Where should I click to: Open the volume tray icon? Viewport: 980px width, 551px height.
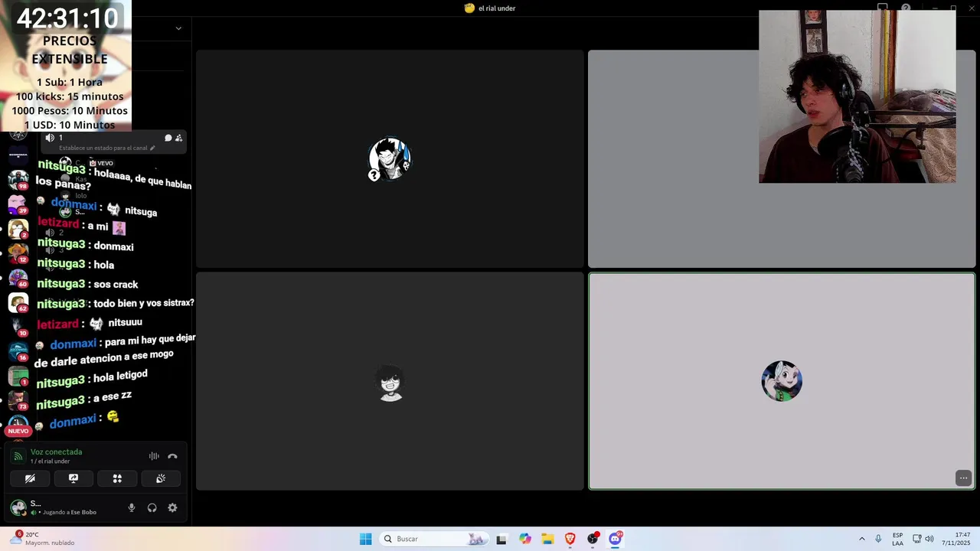(x=929, y=539)
